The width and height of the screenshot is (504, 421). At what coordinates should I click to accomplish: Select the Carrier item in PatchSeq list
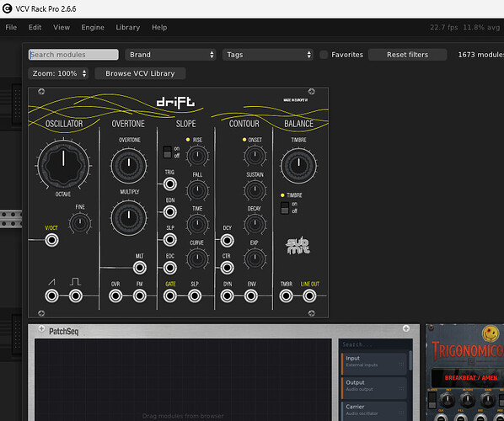tap(374, 411)
